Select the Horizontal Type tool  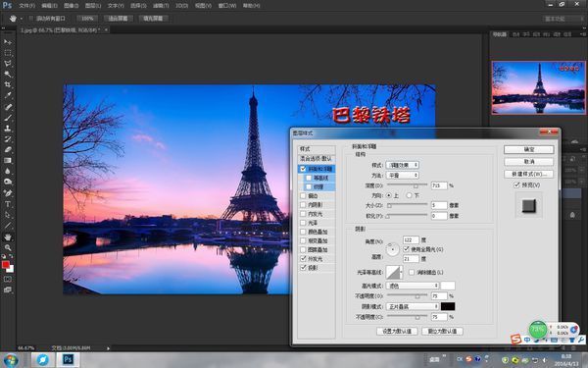click(x=8, y=204)
